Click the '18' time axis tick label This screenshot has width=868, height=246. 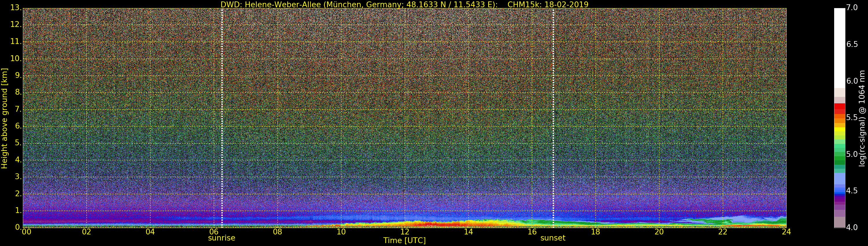click(596, 232)
